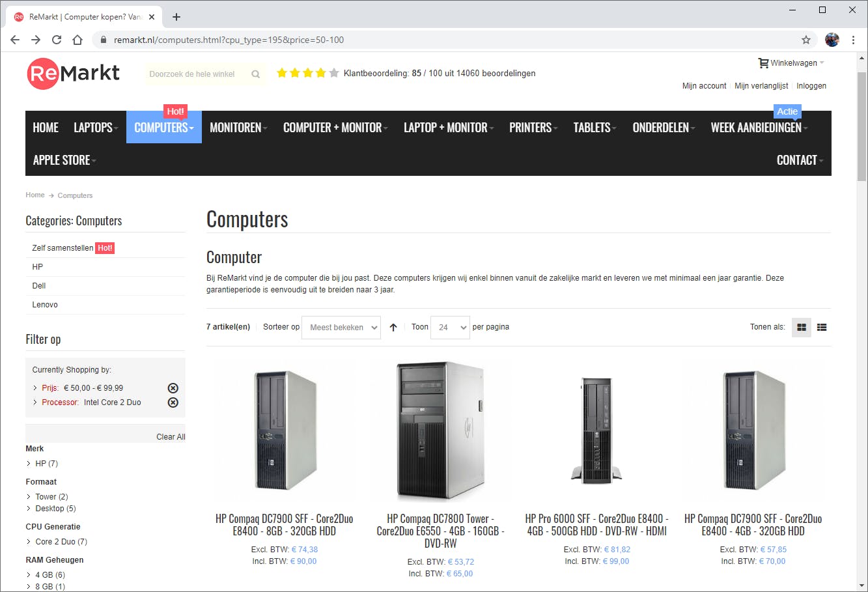
Task: Open HP Compaq DC7900 4GB 320GB title
Action: pos(753,525)
